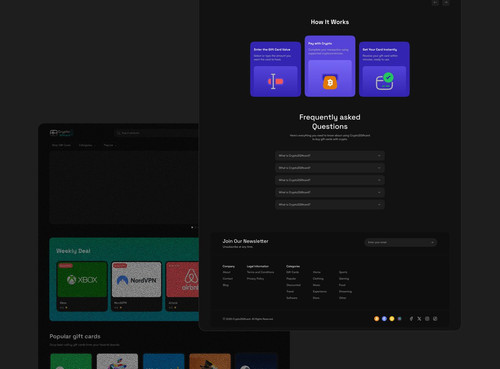Expand the fourth FAQ question row

coord(330,192)
